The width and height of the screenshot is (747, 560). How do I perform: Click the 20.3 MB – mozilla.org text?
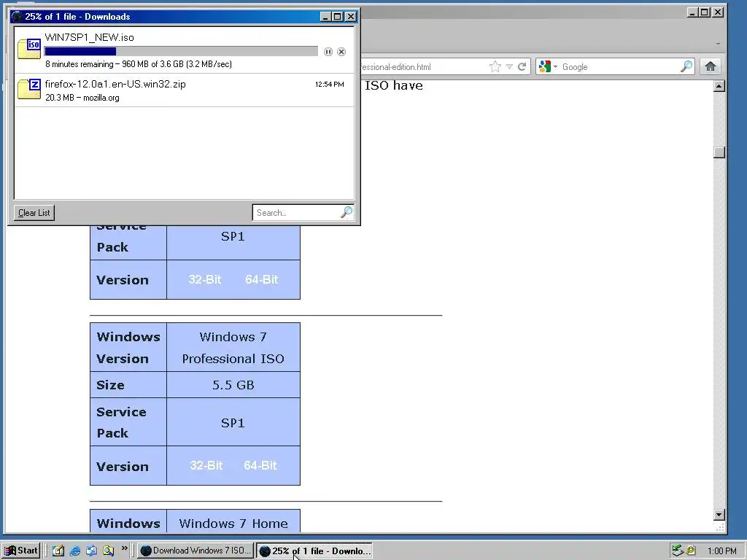[82, 98]
